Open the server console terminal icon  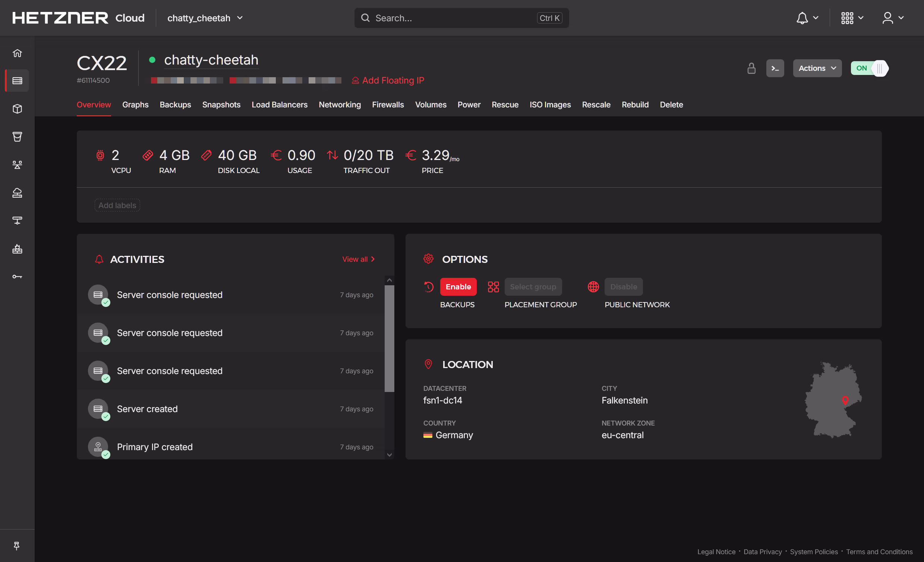pos(775,68)
